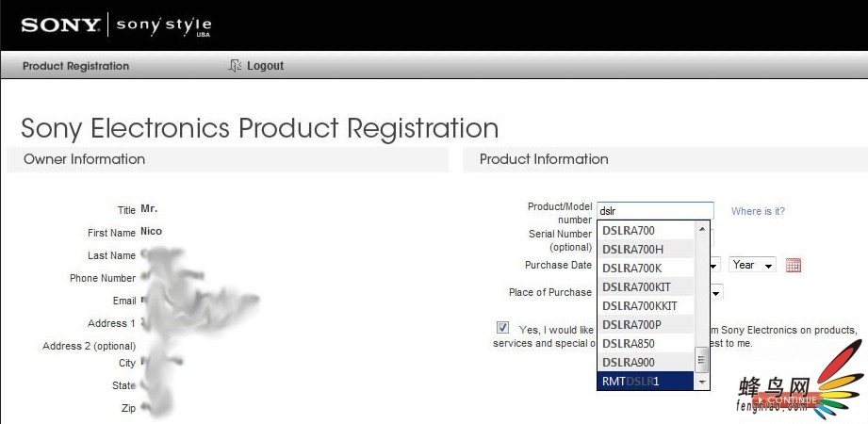Pick DSLRA700P from suggestions
This screenshot has height=424, width=868.
tap(646, 324)
